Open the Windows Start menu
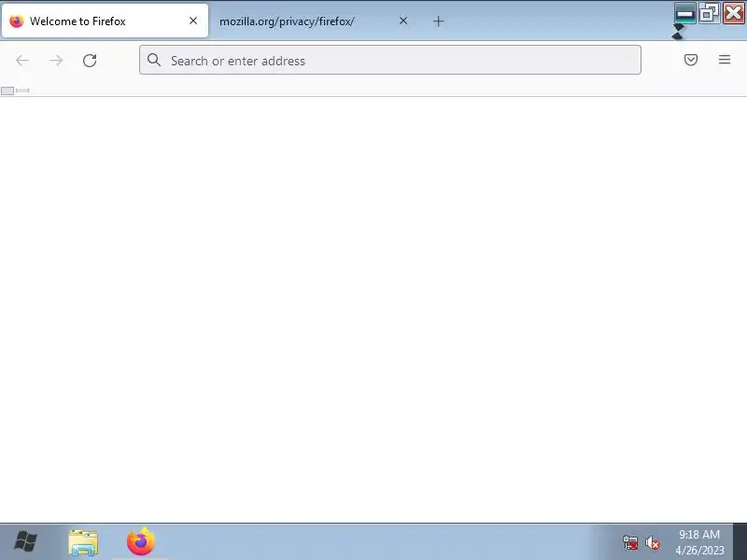The image size is (747, 560). point(26,542)
